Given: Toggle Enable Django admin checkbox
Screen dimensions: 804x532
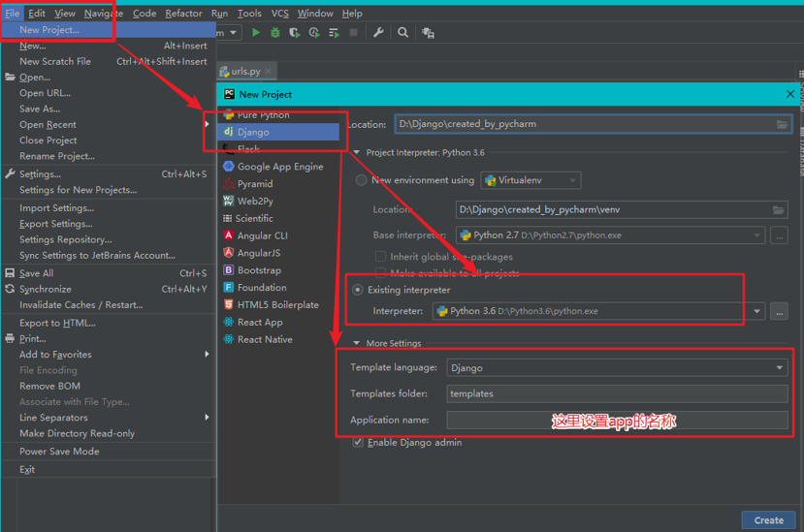Looking at the screenshot, I should 358,442.
